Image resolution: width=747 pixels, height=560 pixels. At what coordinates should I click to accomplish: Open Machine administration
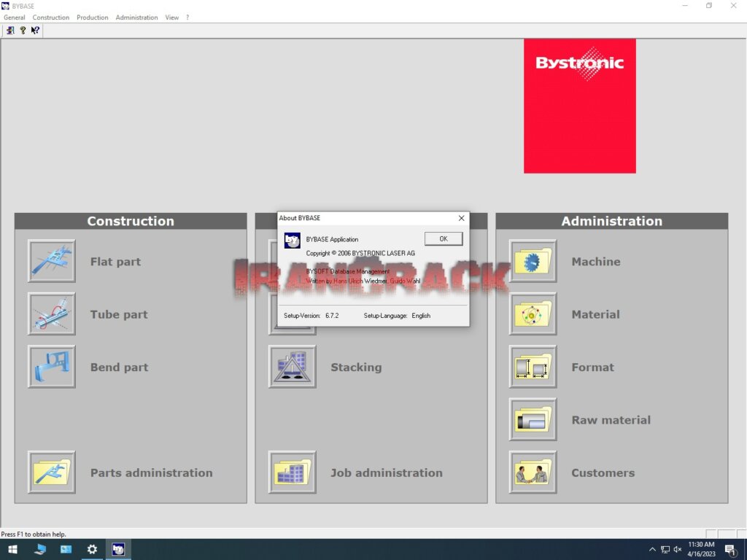pos(533,261)
